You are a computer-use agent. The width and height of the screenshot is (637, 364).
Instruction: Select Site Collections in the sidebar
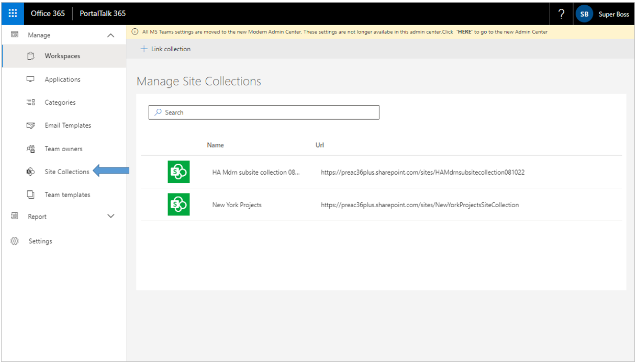pyautogui.click(x=66, y=172)
